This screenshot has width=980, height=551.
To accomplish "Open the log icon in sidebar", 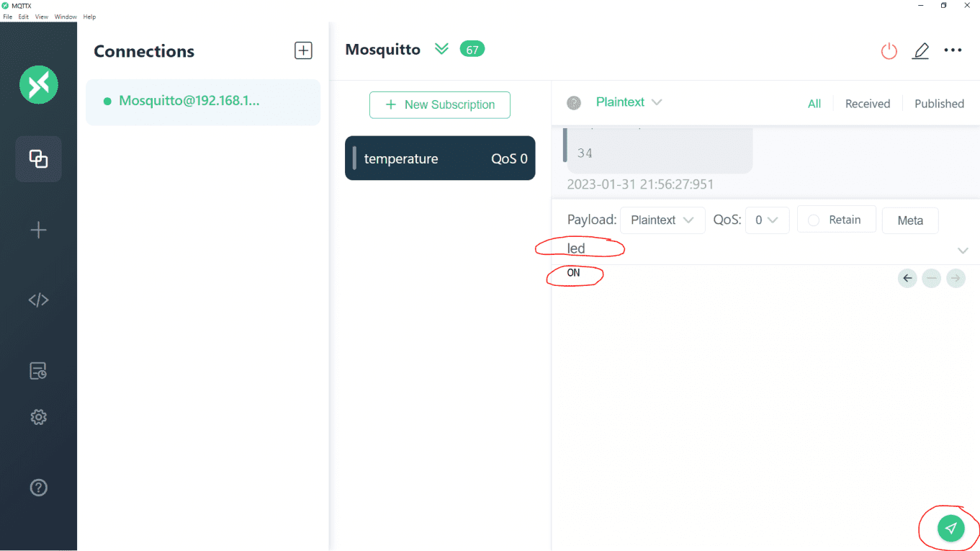I will point(38,371).
